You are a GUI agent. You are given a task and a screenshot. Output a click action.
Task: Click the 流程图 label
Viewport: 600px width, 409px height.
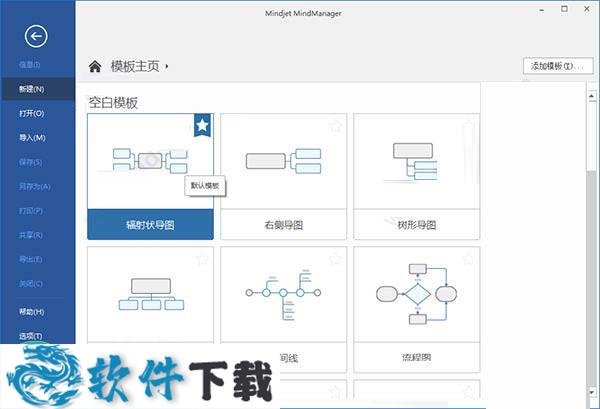[x=416, y=357]
